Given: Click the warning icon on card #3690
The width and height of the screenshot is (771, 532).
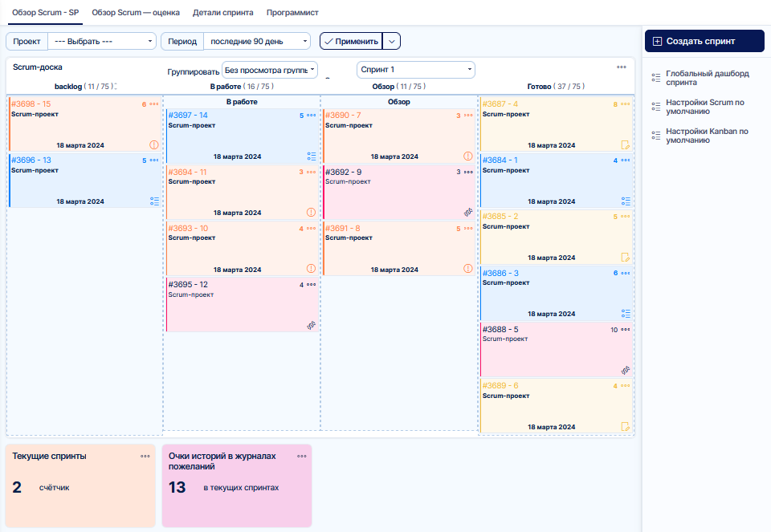Looking at the screenshot, I should pyautogui.click(x=468, y=156).
